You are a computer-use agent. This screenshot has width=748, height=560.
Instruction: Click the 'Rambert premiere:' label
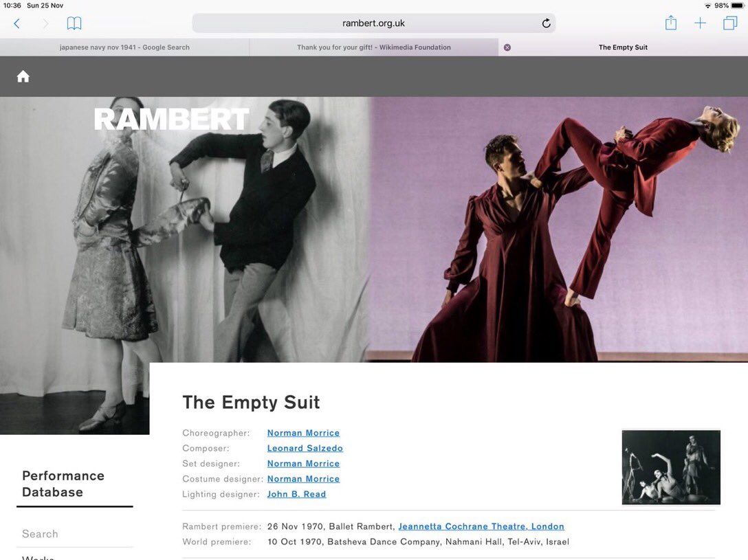pos(222,526)
